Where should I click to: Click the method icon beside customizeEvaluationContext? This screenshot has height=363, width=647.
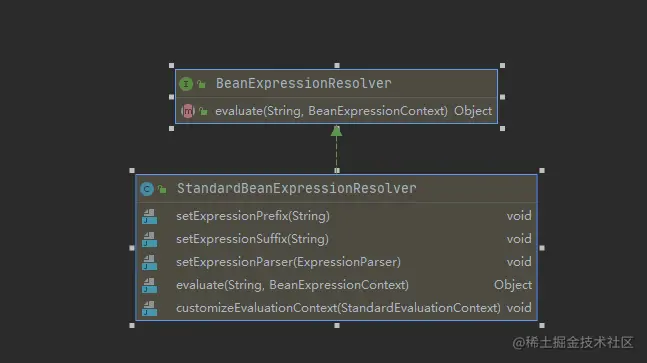[149, 308]
